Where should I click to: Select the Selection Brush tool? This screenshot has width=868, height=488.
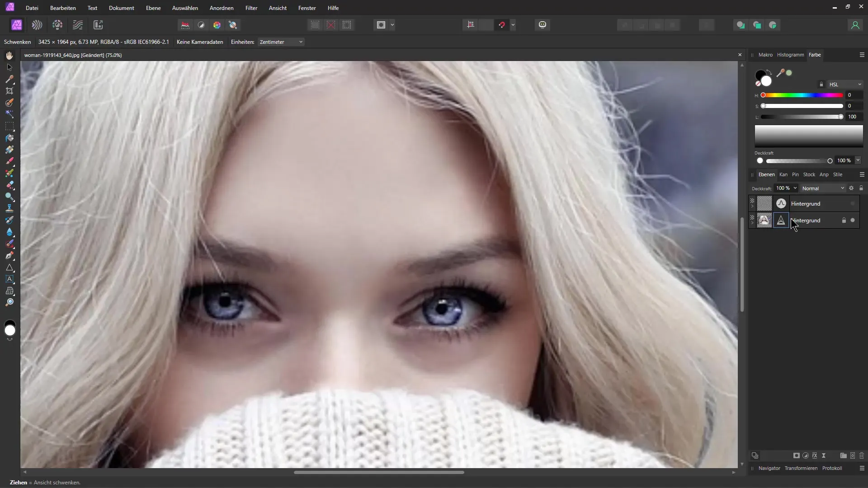tap(9, 103)
